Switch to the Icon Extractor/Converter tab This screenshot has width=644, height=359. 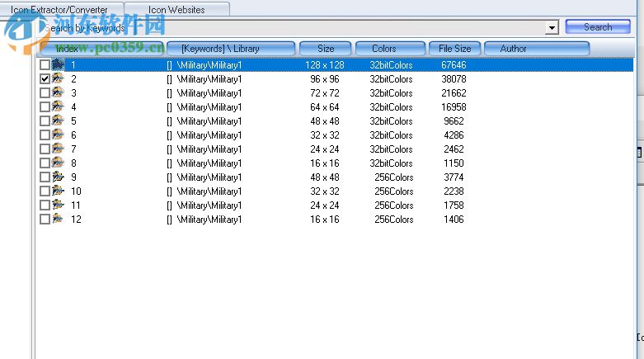(x=62, y=9)
